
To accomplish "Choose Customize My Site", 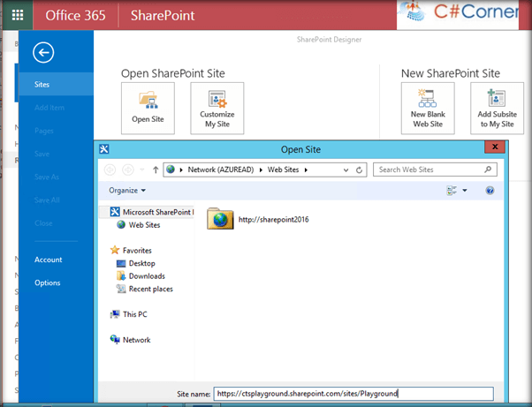I will click(x=217, y=108).
